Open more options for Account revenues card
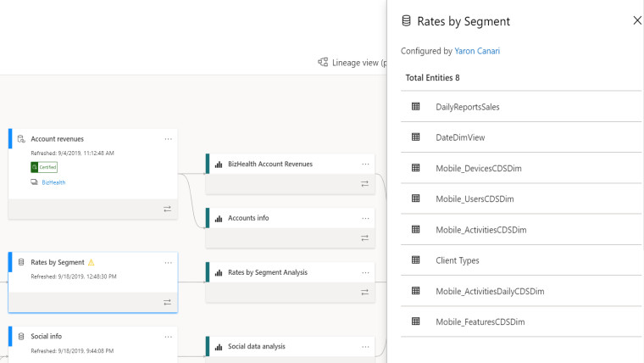644x363 pixels. pyautogui.click(x=168, y=139)
